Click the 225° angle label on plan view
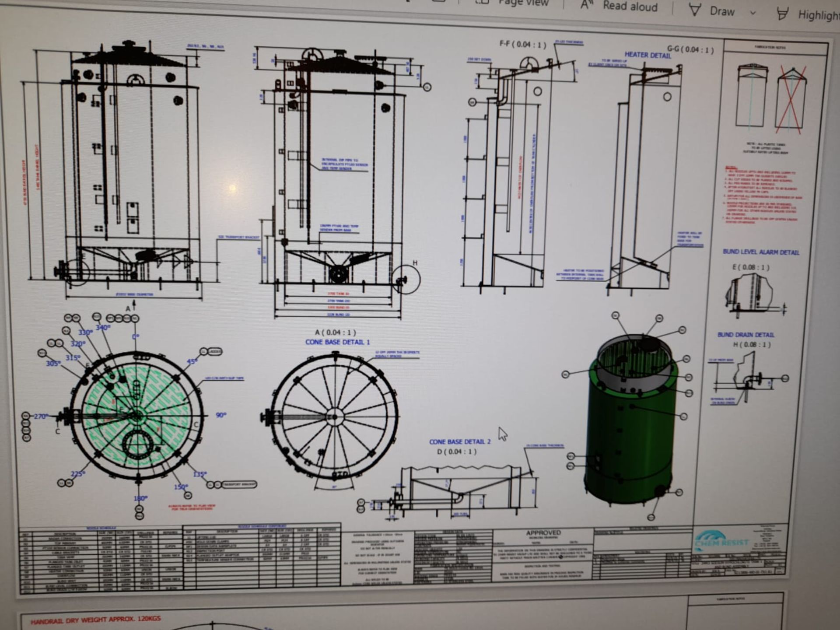840x630 pixels. point(78,474)
